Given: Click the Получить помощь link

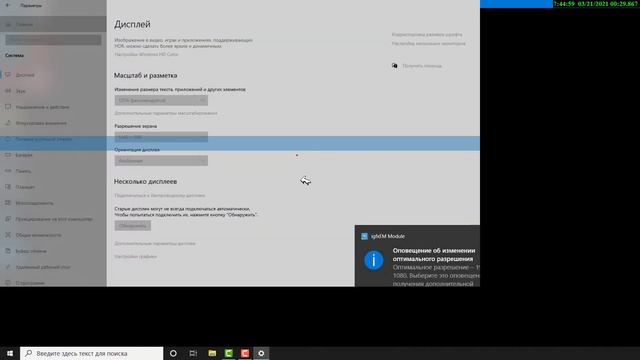Looking at the screenshot, I should pos(422,66).
